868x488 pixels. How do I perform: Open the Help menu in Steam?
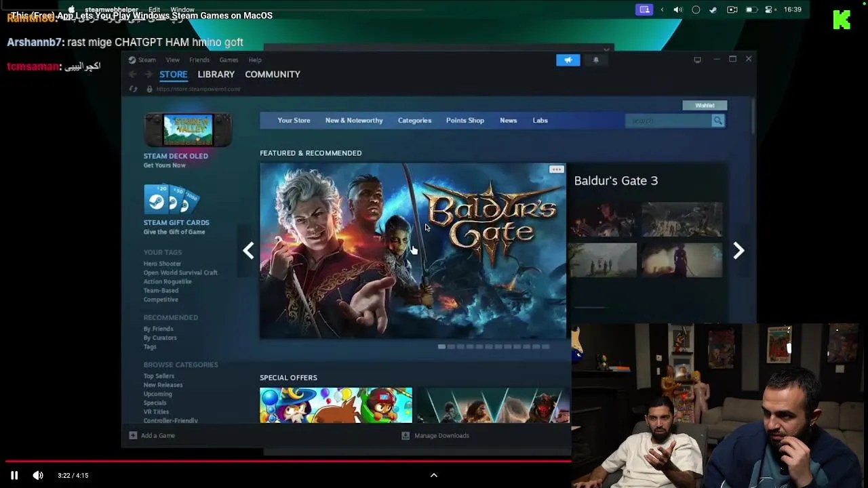pos(255,60)
